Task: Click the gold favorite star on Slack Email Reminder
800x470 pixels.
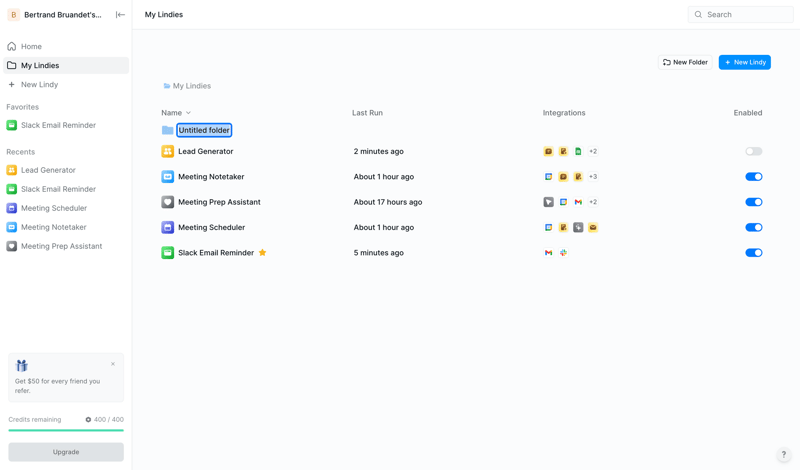Action: [262, 253]
